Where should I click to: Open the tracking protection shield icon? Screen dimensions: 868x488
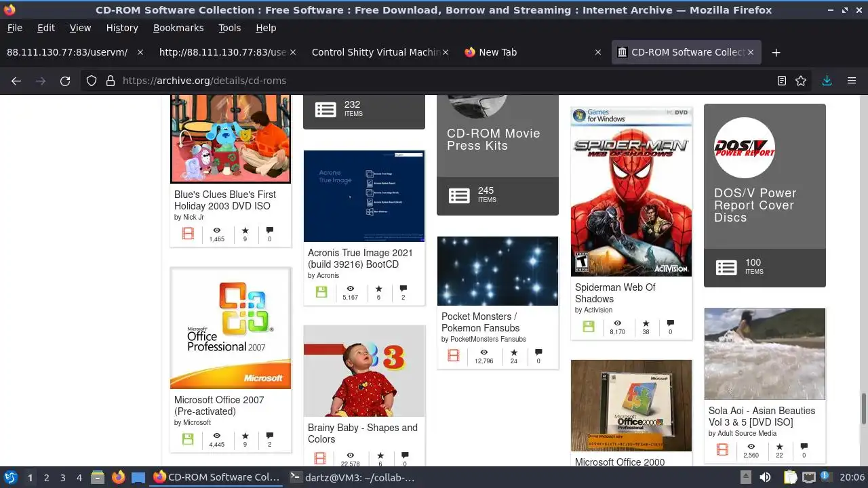92,81
